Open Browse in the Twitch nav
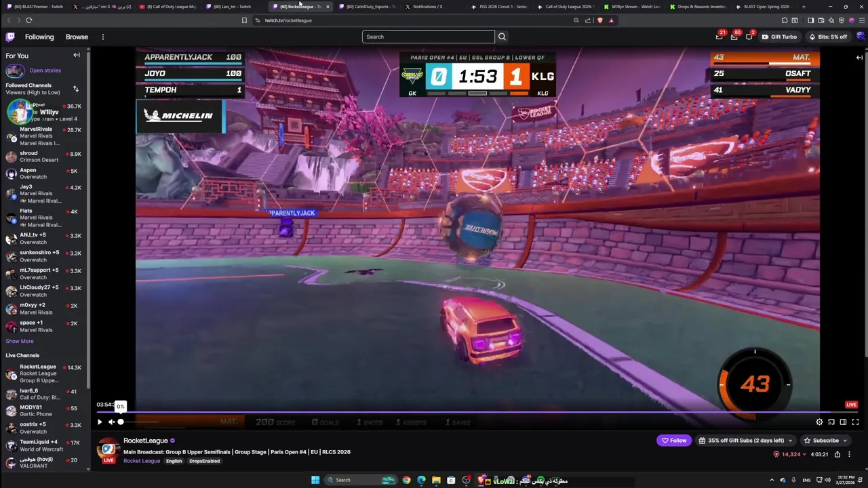The width and height of the screenshot is (868, 488). click(77, 37)
